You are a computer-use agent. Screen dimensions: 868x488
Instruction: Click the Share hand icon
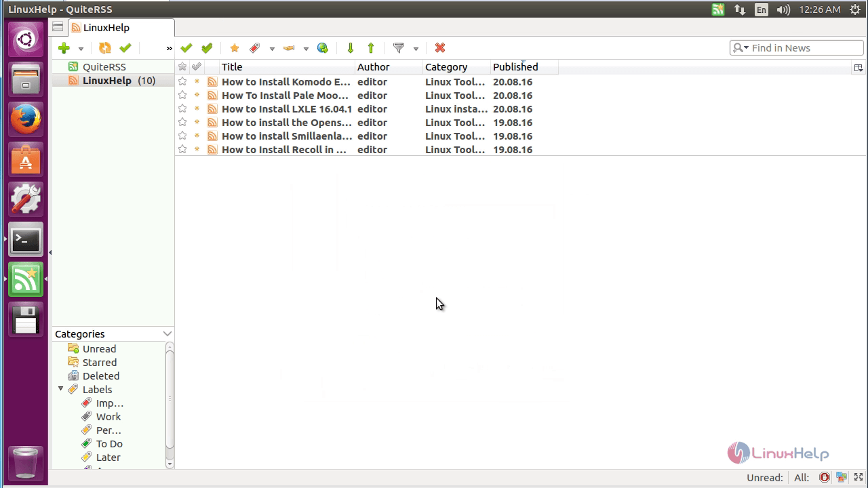click(x=289, y=48)
